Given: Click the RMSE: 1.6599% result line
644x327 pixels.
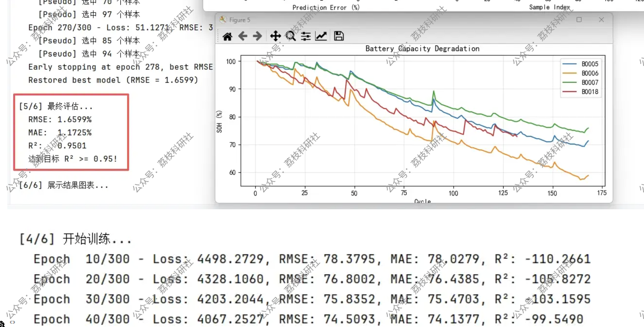Looking at the screenshot, I should click(60, 119).
